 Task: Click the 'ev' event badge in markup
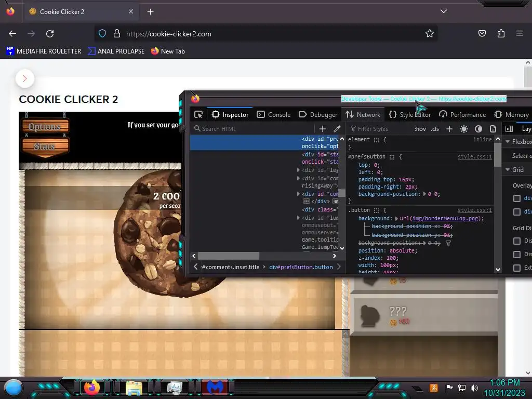[x=336, y=201]
